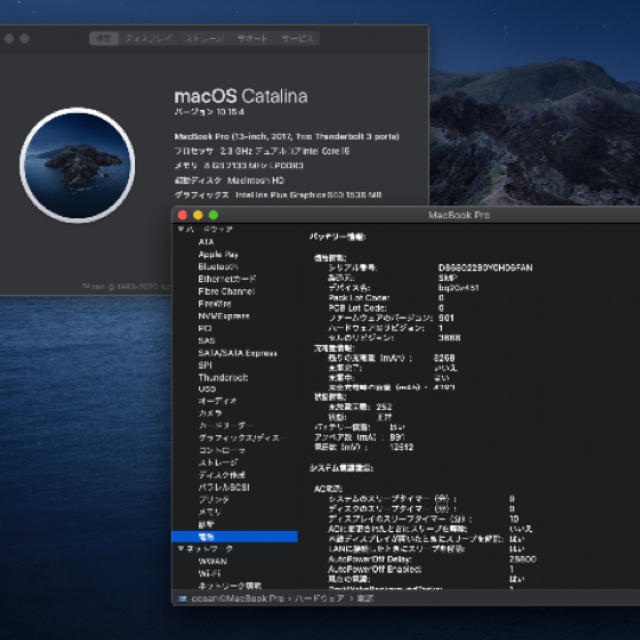Viewport: 640px width, 640px height.
Task: Click the システム電源設定 heading
Action: [341, 468]
